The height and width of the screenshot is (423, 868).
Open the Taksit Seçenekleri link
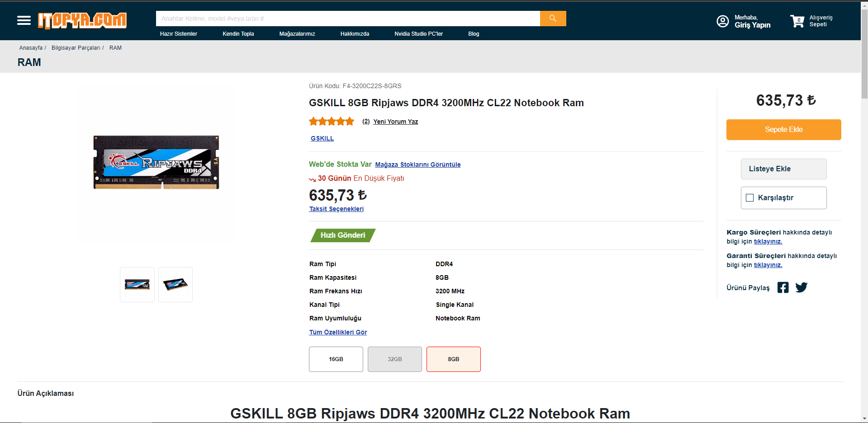337,209
